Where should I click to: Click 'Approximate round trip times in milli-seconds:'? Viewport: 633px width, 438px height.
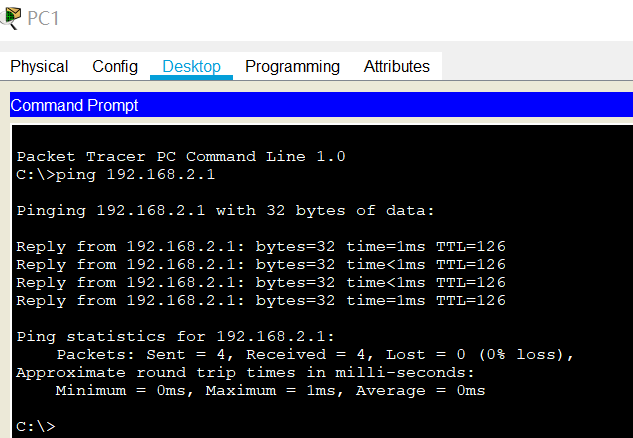pos(245,372)
